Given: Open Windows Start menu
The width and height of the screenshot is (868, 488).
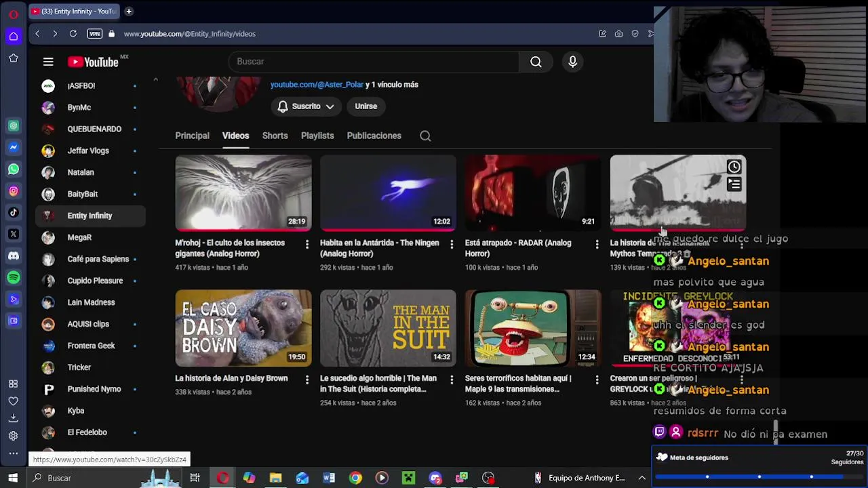Looking at the screenshot, I should point(13,478).
